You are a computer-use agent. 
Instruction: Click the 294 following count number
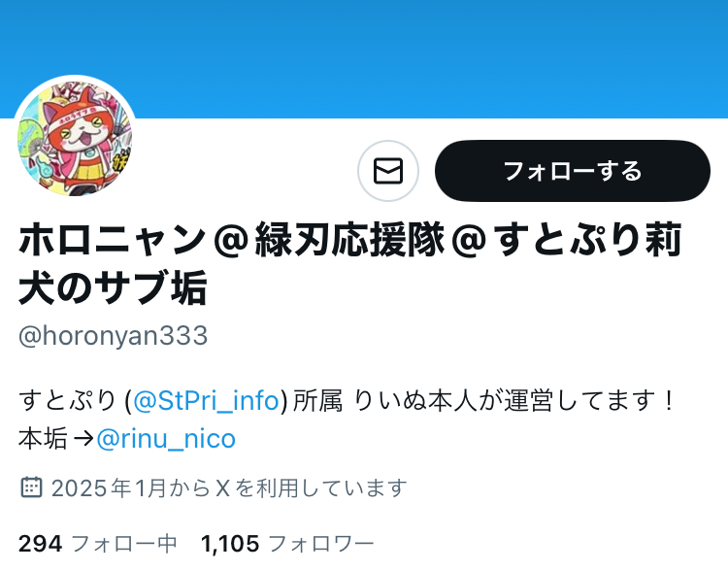click(x=41, y=544)
